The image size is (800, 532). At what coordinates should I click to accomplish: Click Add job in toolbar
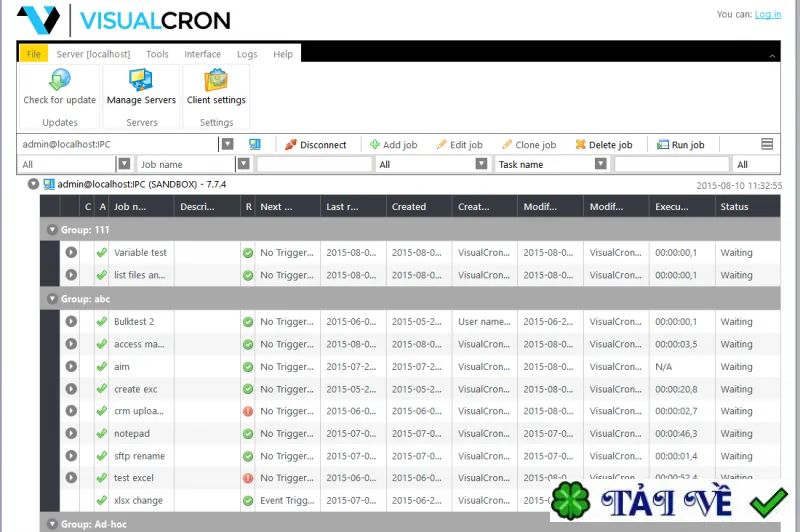pos(393,145)
